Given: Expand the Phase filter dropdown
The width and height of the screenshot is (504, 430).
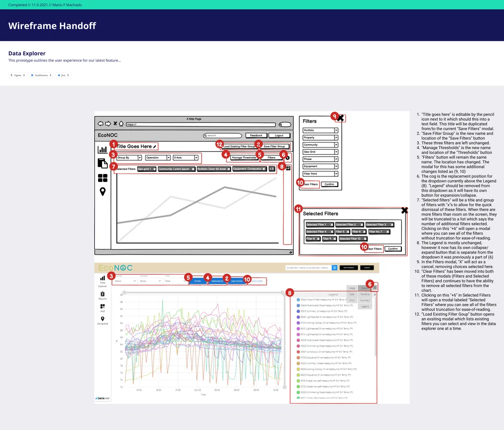Looking at the screenshot, I should click(x=320, y=159).
